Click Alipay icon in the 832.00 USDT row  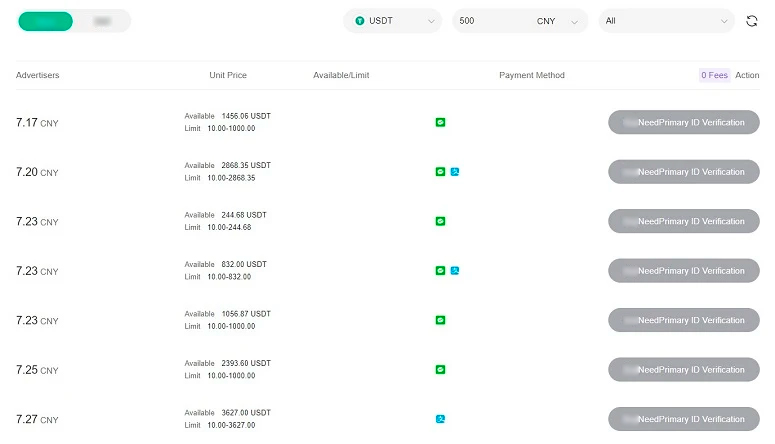(x=454, y=271)
